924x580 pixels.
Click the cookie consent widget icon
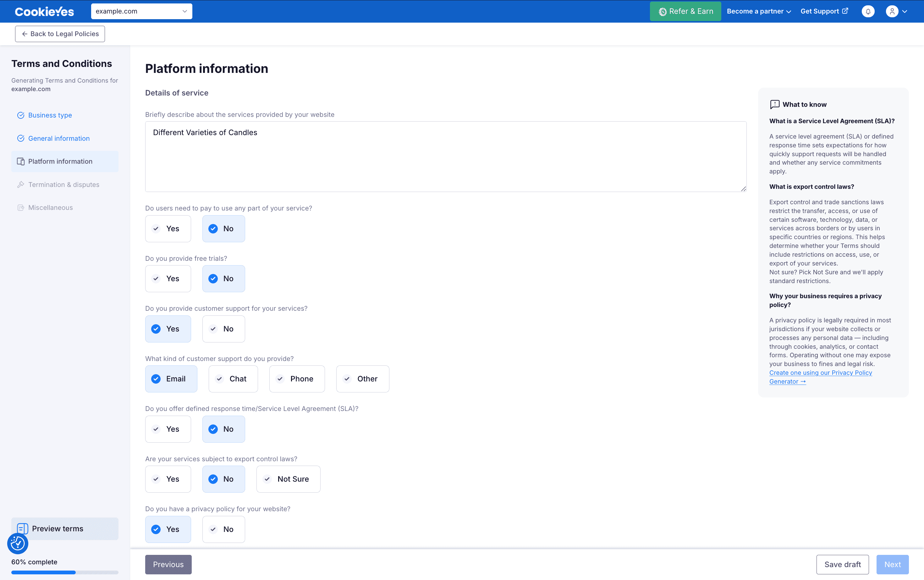point(18,543)
